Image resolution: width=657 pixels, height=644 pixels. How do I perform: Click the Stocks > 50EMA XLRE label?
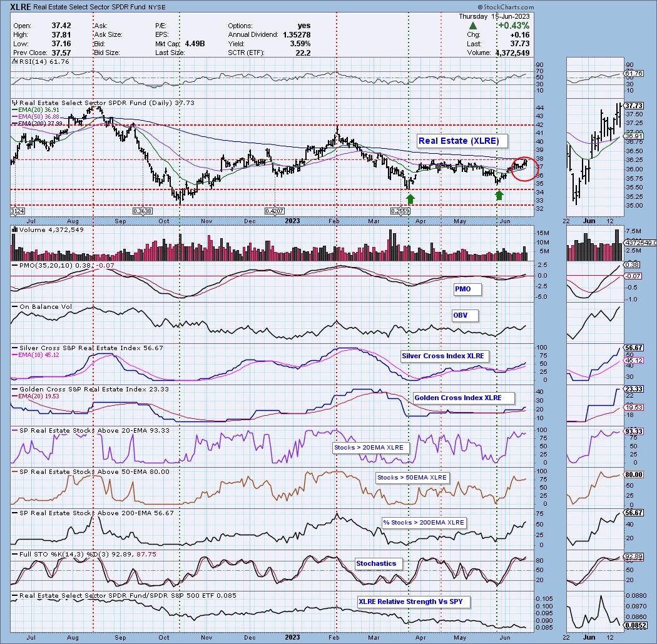click(412, 477)
